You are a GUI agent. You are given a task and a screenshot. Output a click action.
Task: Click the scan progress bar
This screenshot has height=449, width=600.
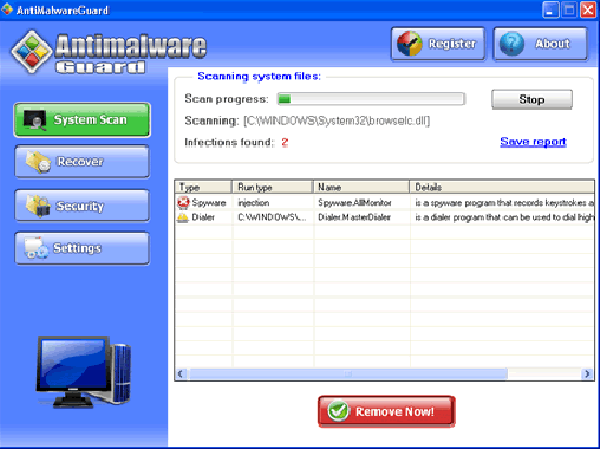[x=370, y=99]
